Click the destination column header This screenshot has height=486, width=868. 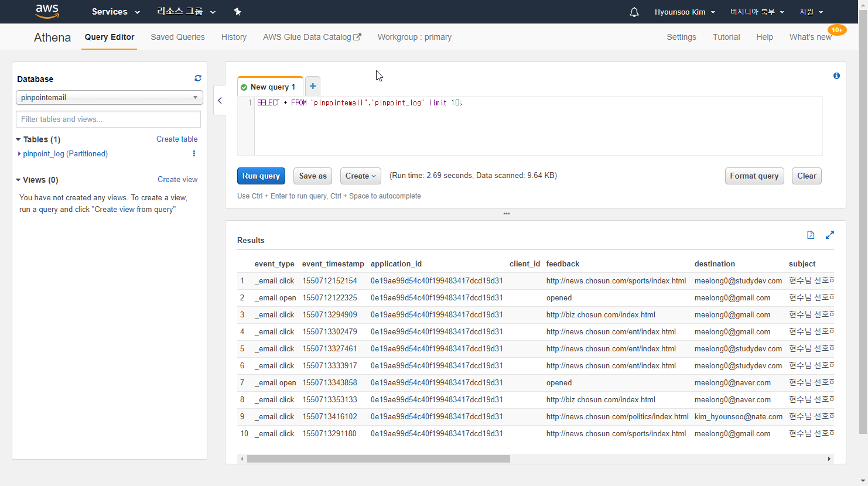tap(715, 263)
